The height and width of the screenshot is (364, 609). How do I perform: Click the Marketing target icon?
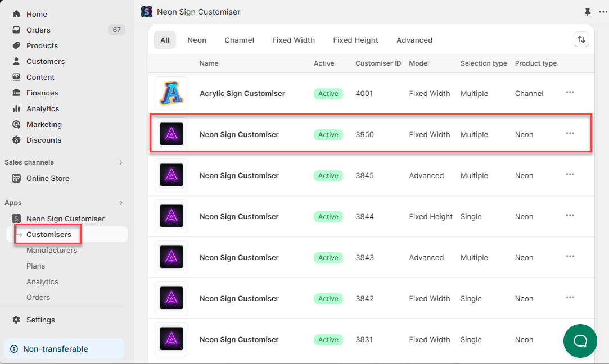click(16, 124)
